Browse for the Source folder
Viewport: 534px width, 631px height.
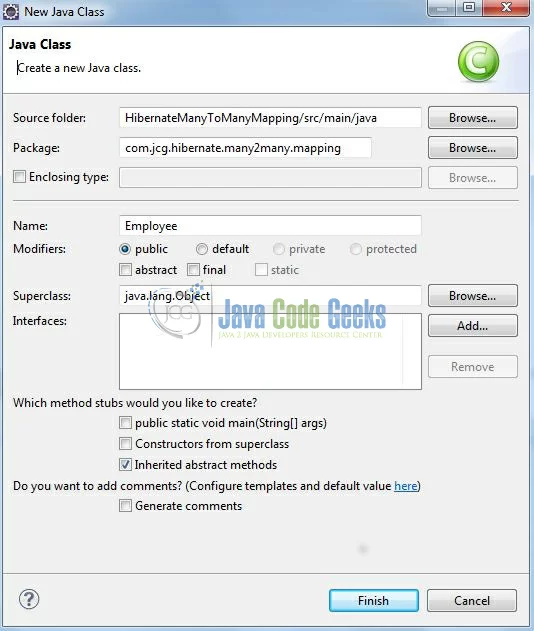click(473, 118)
